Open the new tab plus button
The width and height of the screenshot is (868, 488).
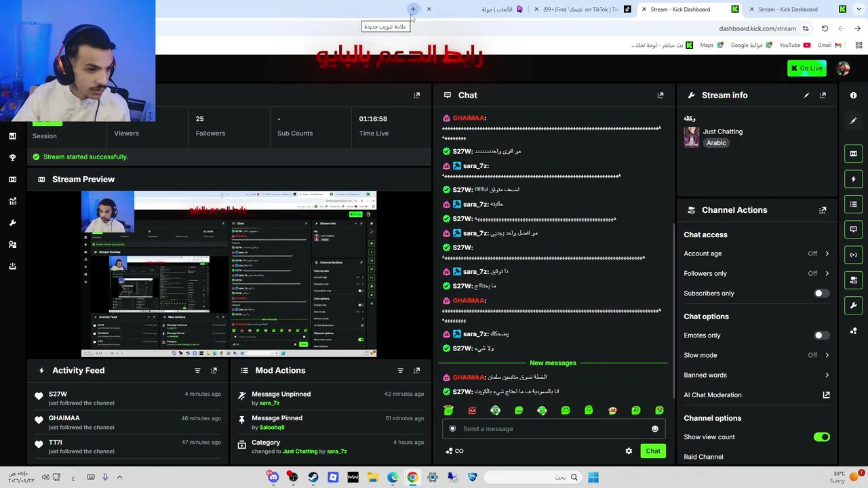pyautogui.click(x=413, y=9)
